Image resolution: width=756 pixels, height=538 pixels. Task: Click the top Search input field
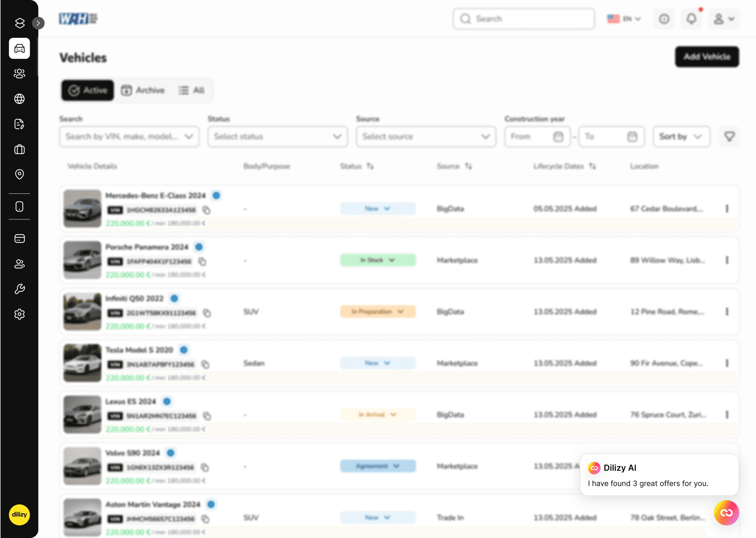coord(524,19)
